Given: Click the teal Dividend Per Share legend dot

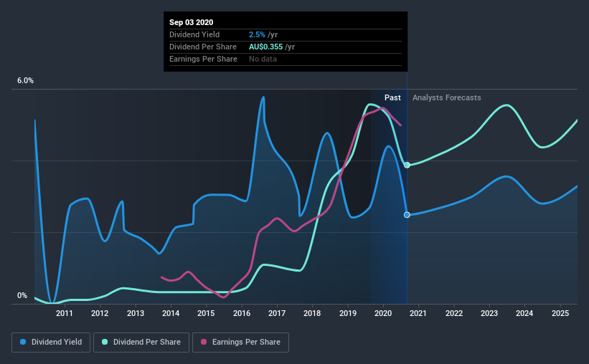Looking at the screenshot, I should (105, 342).
